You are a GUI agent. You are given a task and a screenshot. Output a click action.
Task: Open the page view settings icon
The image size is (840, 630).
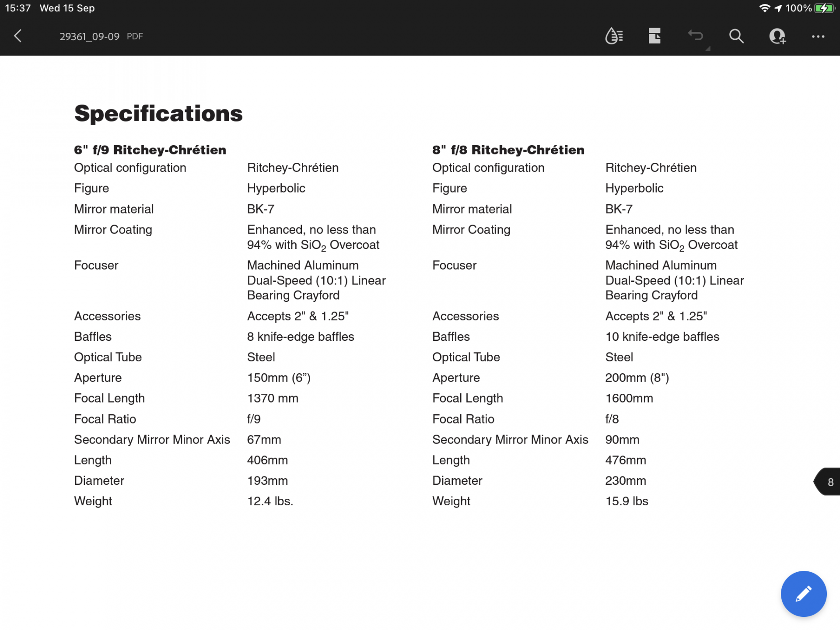654,36
